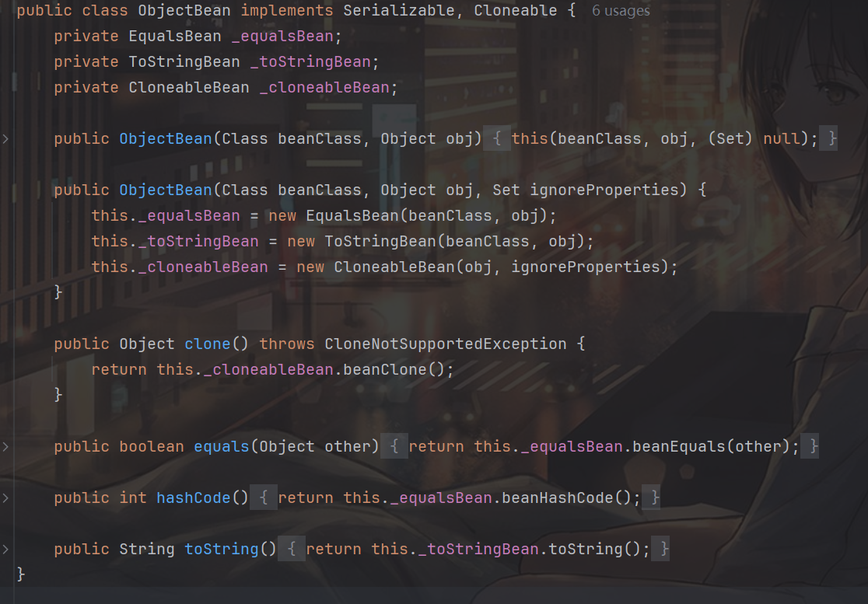
Task: Click the folded opening brace after hashCode()
Action: click(264, 498)
